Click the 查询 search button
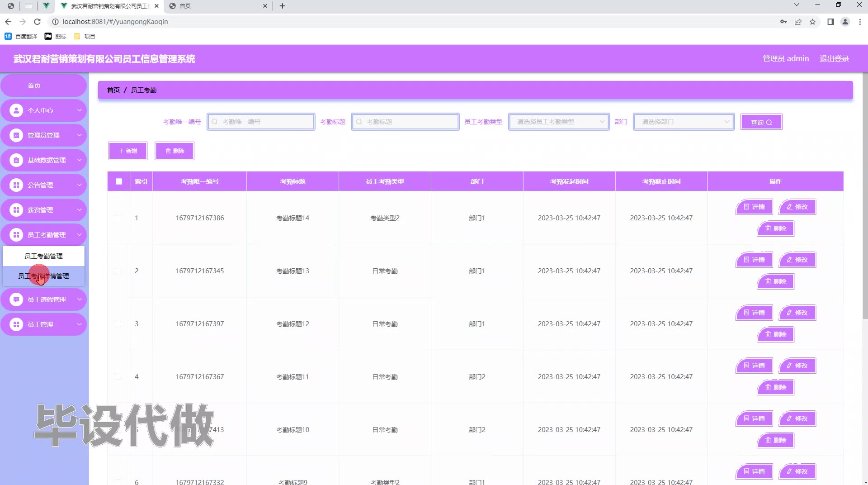This screenshot has width=868, height=485. pyautogui.click(x=761, y=122)
